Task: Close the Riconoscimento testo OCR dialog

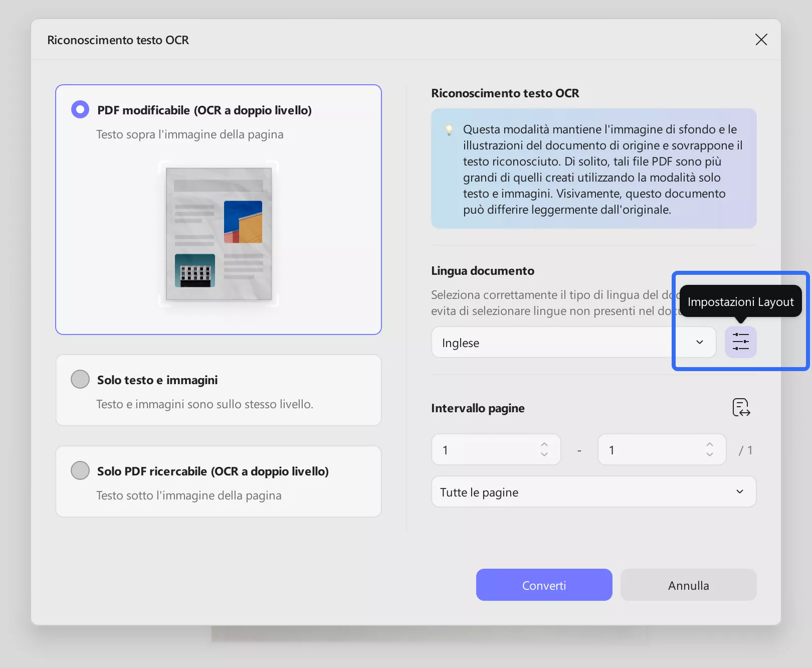Action: [761, 40]
